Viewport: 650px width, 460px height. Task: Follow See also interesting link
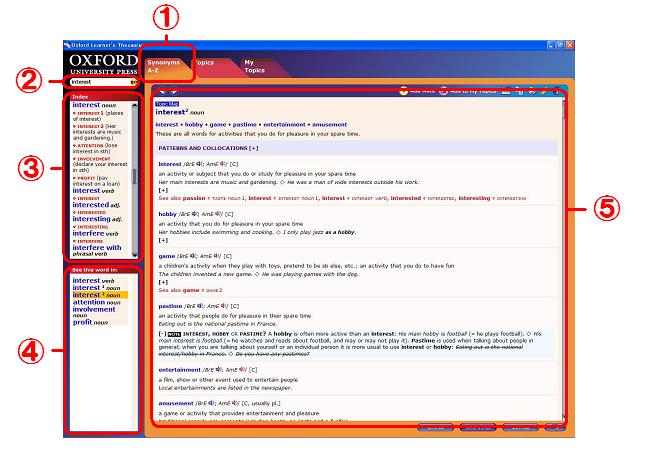pyautogui.click(x=474, y=199)
